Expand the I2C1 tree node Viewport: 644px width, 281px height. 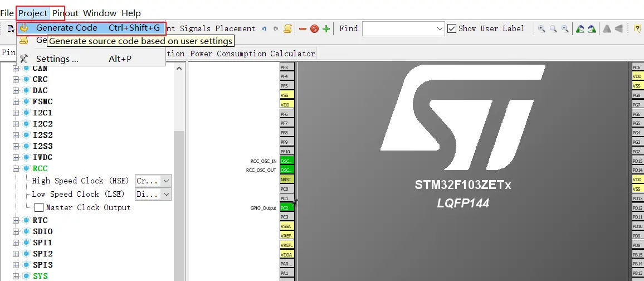pos(16,113)
